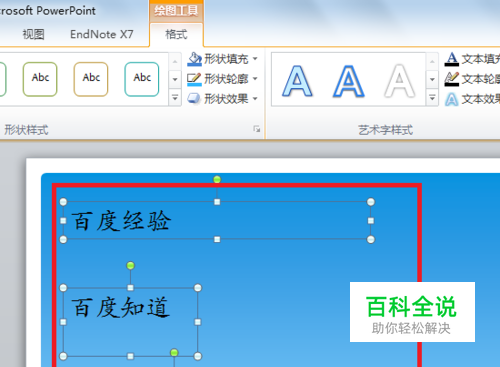Viewport: 500px width, 367px height.
Task: Click top-right corner handle of 百度知道 box
Action: (198, 288)
